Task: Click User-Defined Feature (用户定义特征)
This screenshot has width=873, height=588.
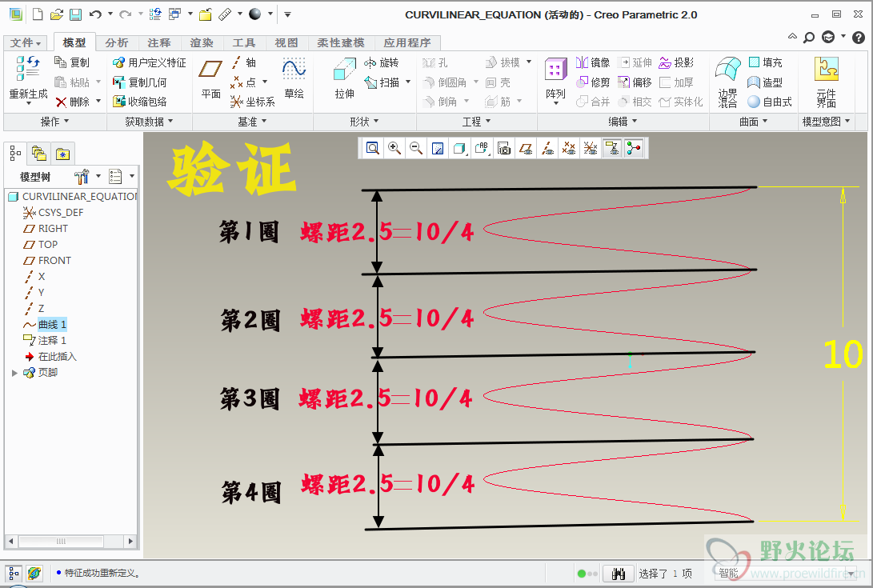Action: point(149,62)
